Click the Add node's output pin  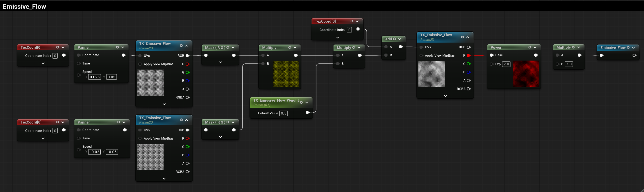[x=400, y=47]
